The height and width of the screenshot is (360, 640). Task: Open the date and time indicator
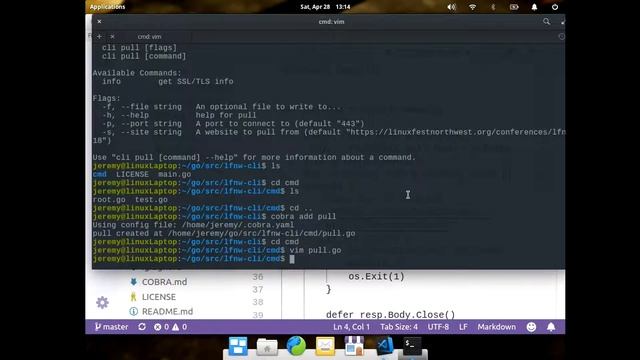pyautogui.click(x=325, y=7)
